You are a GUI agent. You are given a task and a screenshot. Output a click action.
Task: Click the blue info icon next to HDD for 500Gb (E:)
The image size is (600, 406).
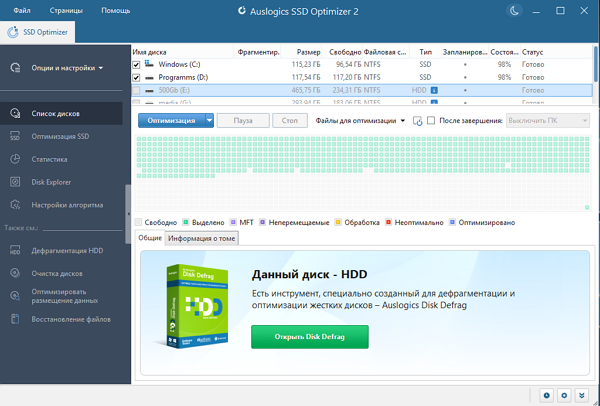[x=434, y=90]
